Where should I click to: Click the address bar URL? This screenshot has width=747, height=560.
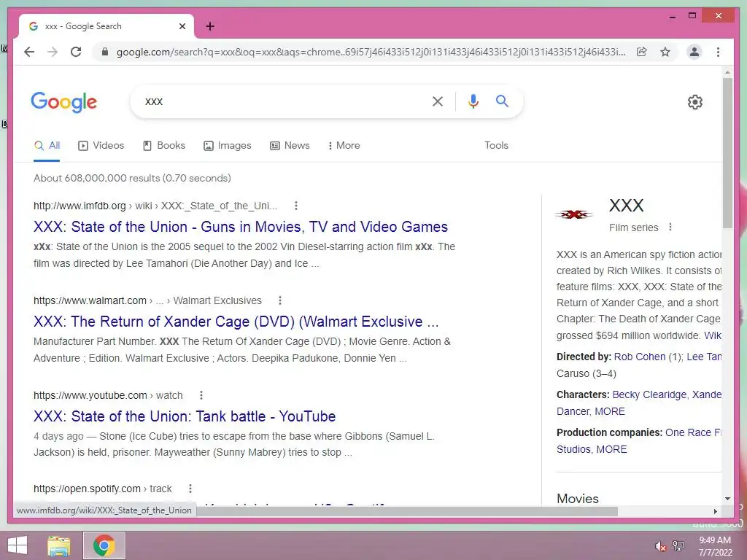coord(371,52)
